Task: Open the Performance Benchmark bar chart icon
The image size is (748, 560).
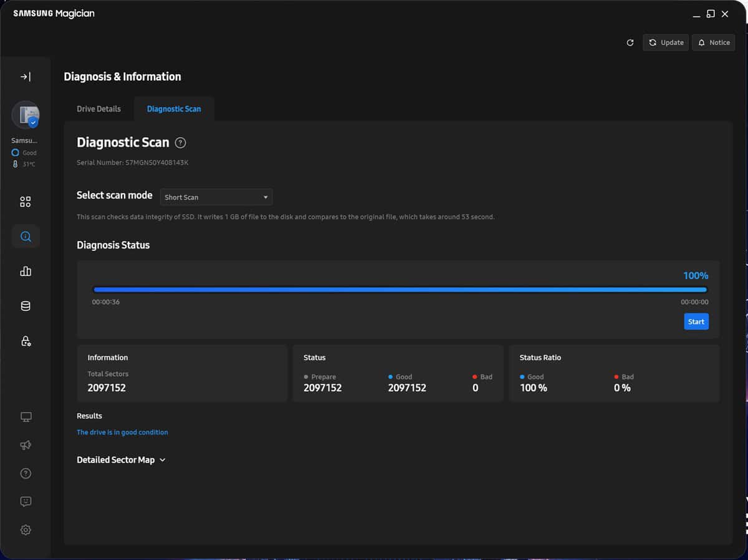Action: pos(25,271)
